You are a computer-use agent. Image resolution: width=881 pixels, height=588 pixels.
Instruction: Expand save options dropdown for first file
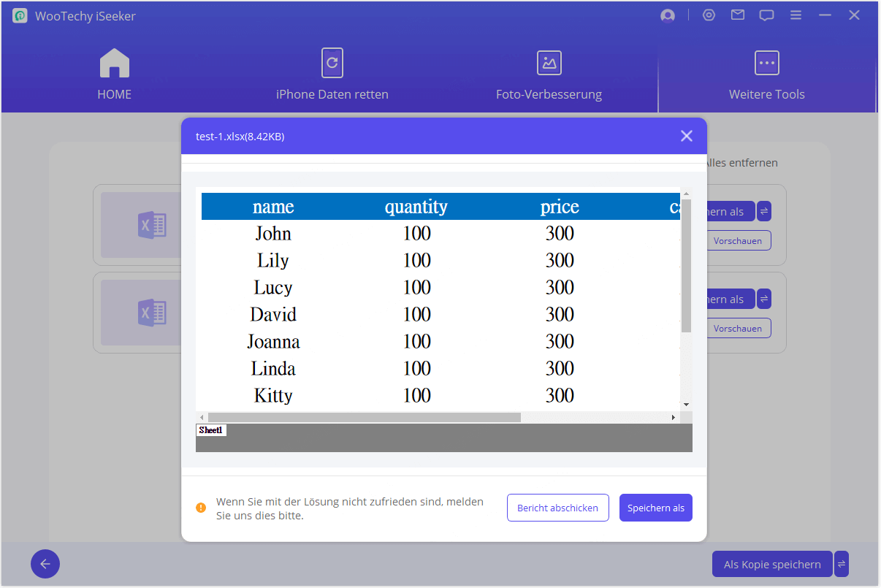click(x=764, y=211)
